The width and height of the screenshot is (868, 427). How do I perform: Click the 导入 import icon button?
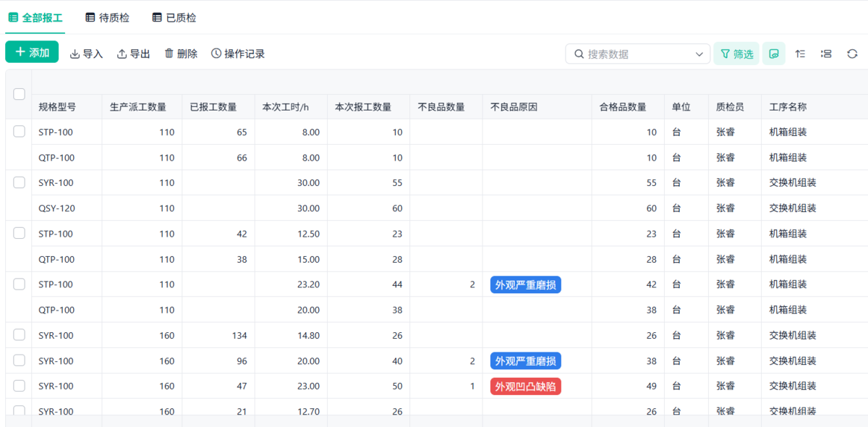(86, 54)
